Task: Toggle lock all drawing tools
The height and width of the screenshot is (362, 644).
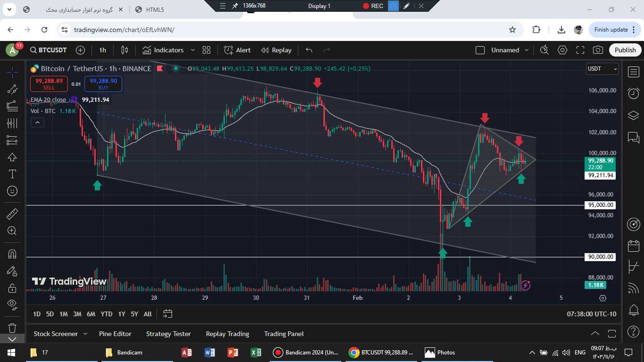Action: pyautogui.click(x=12, y=288)
